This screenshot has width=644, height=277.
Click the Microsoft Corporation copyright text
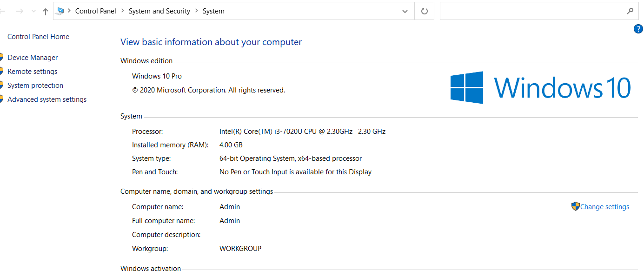208,90
